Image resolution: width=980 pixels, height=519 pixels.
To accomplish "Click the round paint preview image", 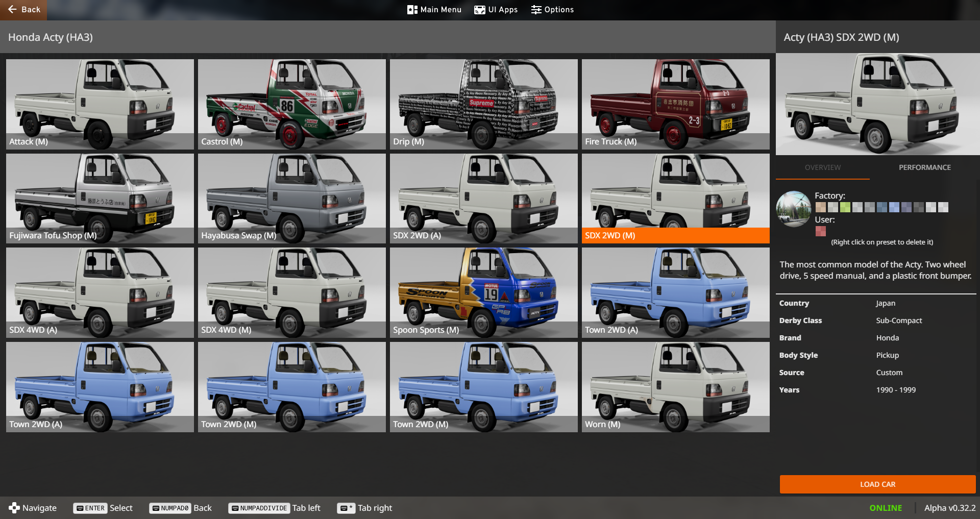I will (793, 209).
